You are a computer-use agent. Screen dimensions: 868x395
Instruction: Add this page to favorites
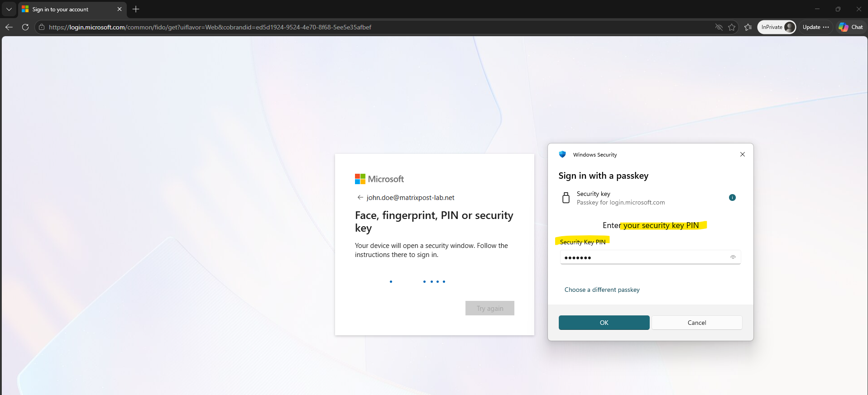pos(732,27)
